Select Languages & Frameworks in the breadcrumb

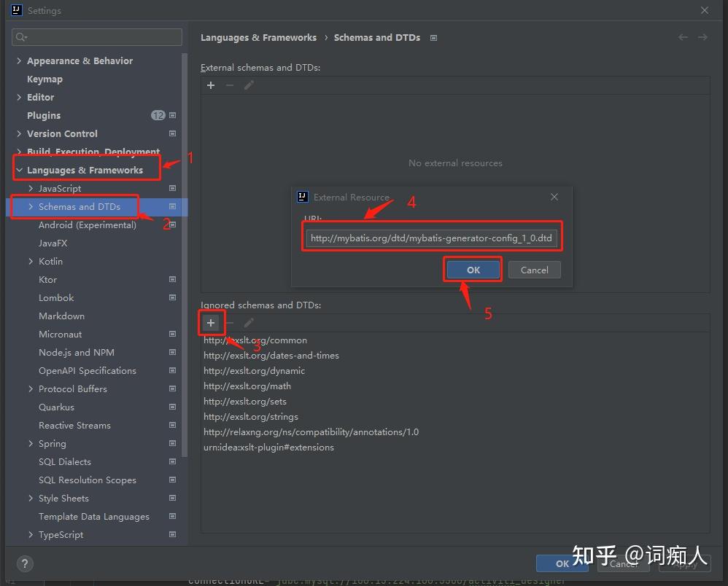pos(257,37)
